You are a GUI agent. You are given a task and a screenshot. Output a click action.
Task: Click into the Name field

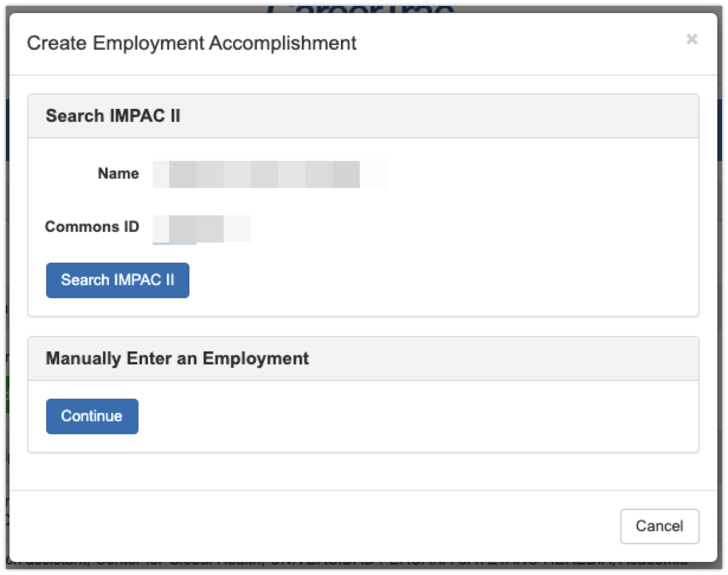pyautogui.click(x=269, y=174)
